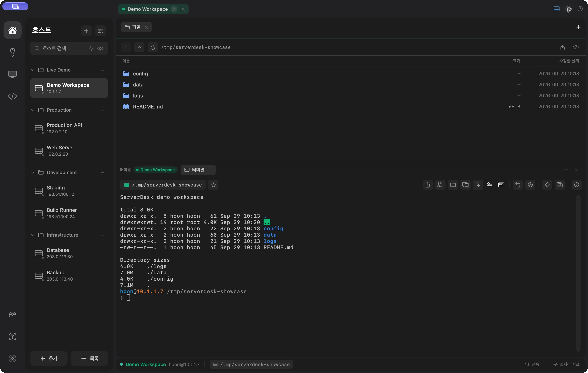Select the Demo Workspace host 10.1.1.7
588x373 pixels.
tap(69, 88)
